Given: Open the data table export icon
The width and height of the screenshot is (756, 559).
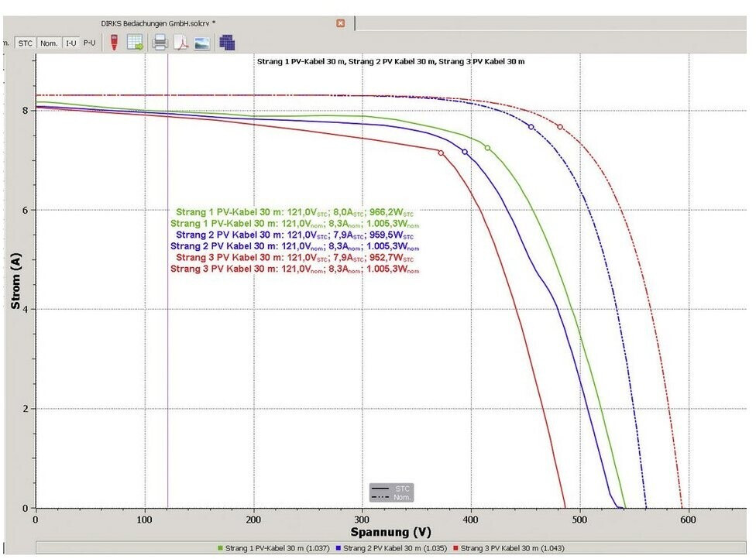Looking at the screenshot, I should coord(136,43).
